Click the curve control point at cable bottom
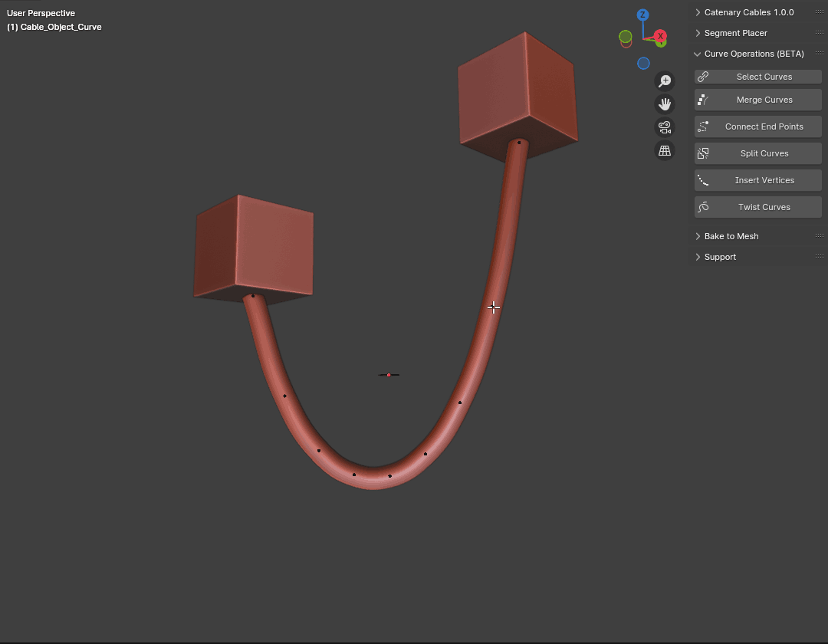The height and width of the screenshot is (644, 828). (x=389, y=476)
